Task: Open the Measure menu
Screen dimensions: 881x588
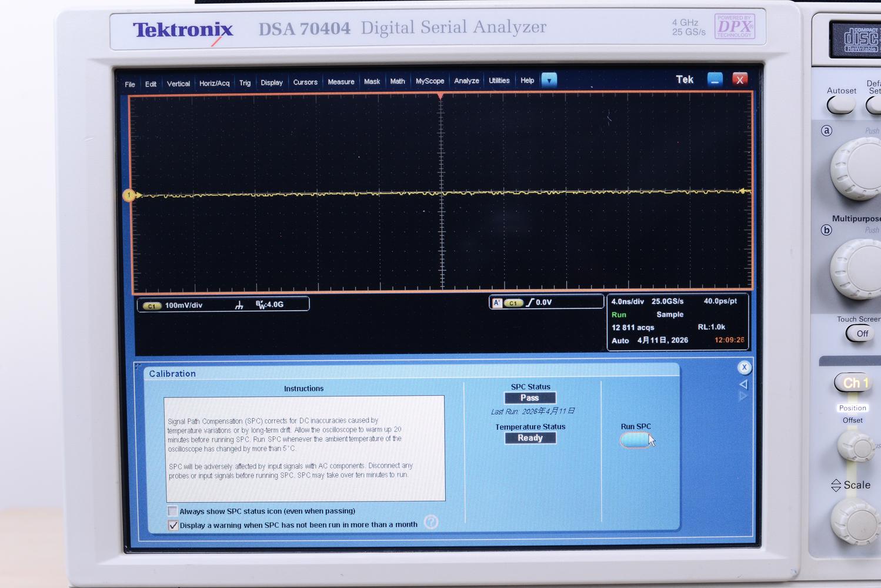Action: point(341,82)
